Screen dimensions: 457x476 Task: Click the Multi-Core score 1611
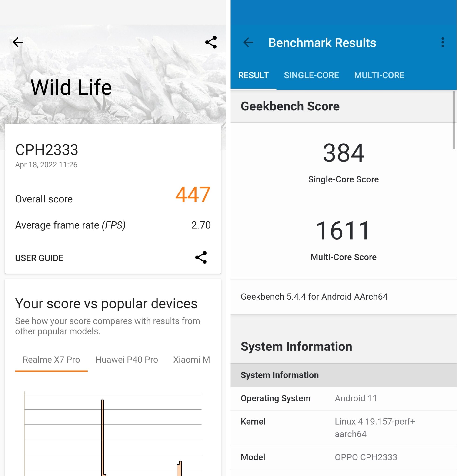coord(343,231)
